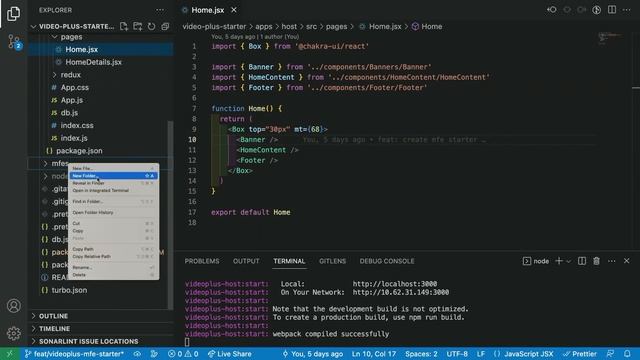
Task: Open the Manage gear icon
Action: [13, 333]
